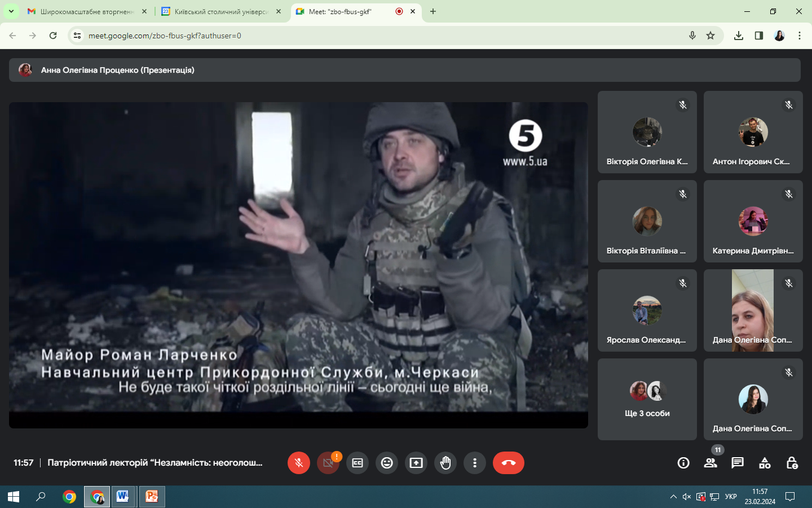Image resolution: width=812 pixels, height=508 pixels.
Task: Show the participants list
Action: pos(710,463)
